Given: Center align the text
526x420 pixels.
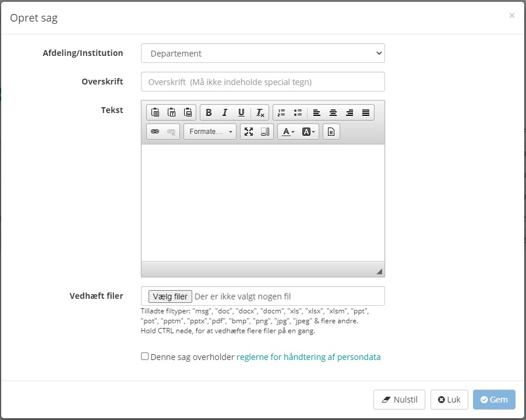Looking at the screenshot, I should pos(333,113).
